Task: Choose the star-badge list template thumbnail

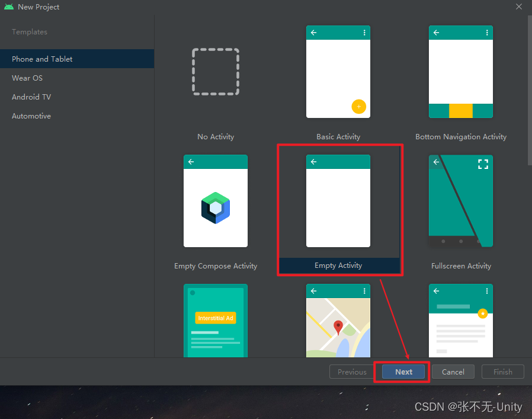Action: pyautogui.click(x=461, y=321)
